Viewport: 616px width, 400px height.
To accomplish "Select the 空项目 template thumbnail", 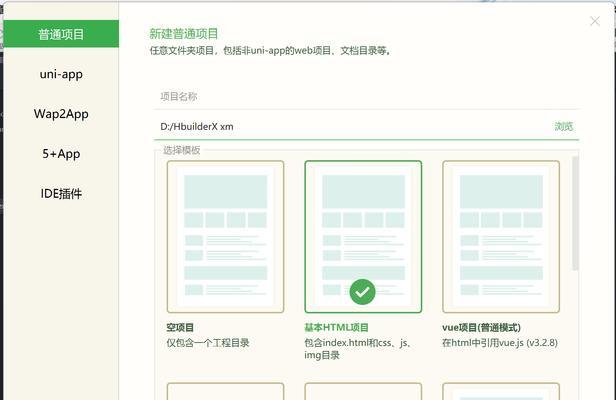I will 226,237.
